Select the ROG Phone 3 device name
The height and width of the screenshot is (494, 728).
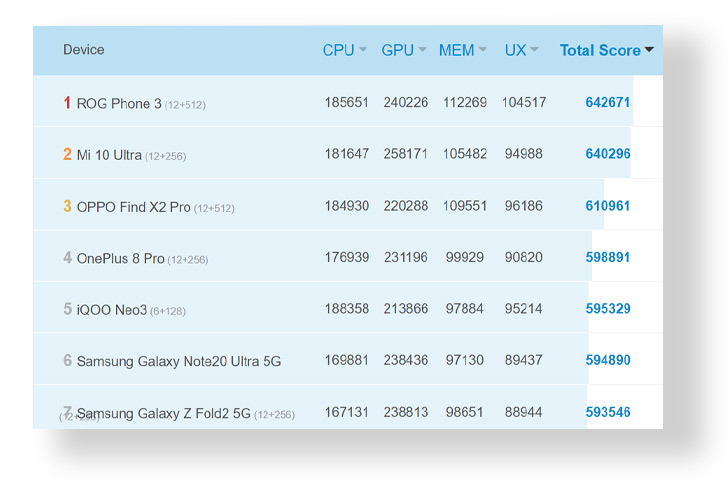pos(119,103)
